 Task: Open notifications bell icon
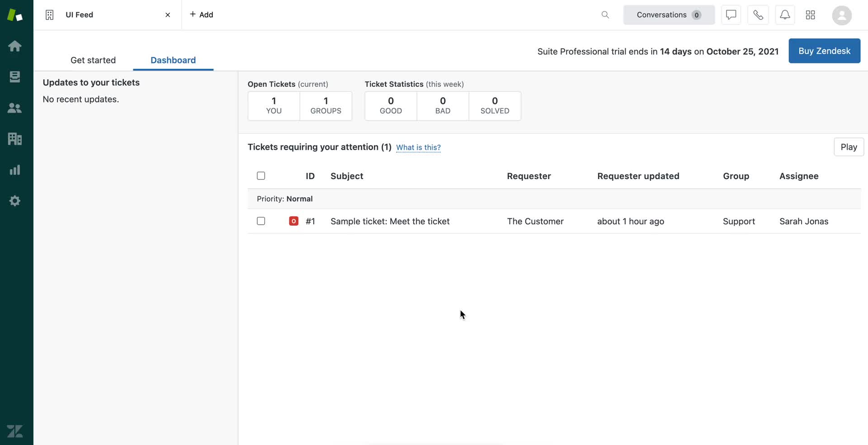pyautogui.click(x=785, y=15)
